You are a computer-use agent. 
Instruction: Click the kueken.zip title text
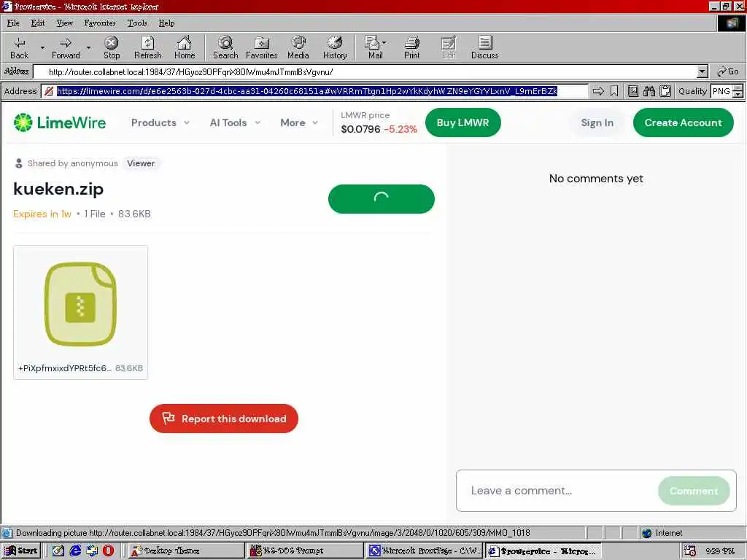58,189
